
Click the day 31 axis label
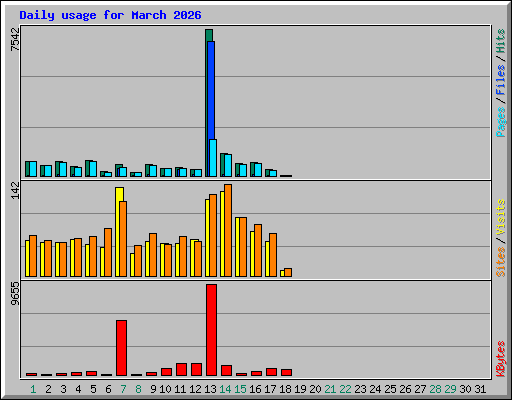[x=480, y=389]
